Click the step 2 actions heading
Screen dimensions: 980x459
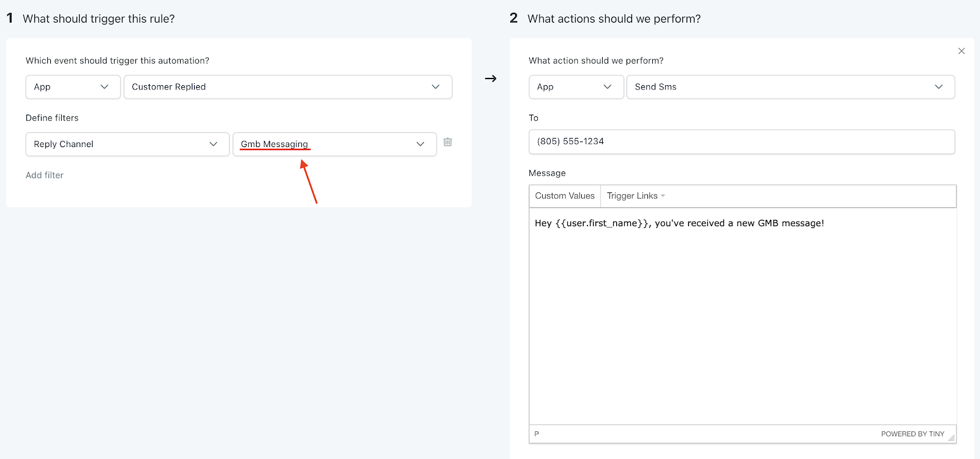[x=614, y=19]
